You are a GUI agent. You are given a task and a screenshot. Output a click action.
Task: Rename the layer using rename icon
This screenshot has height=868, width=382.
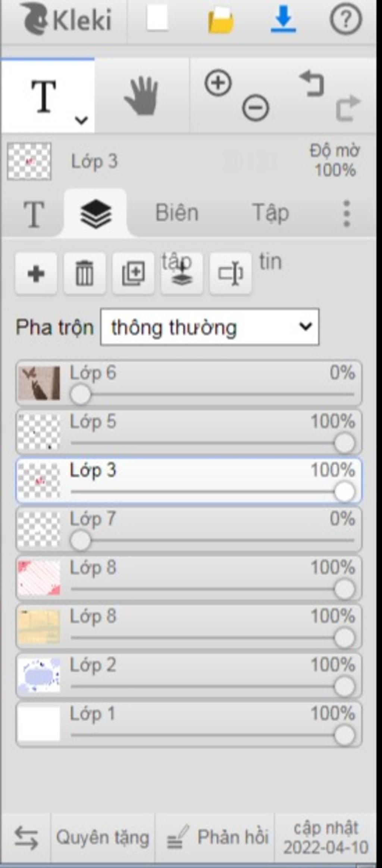coord(230,273)
